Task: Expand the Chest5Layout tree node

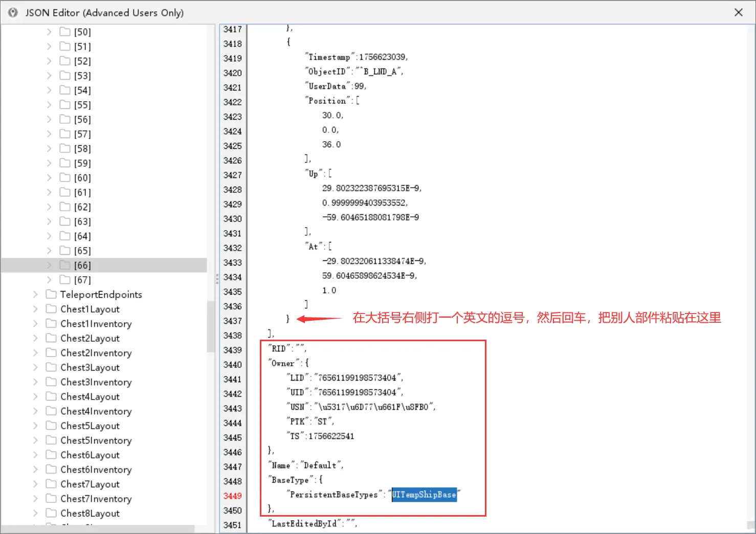Action: coord(35,426)
